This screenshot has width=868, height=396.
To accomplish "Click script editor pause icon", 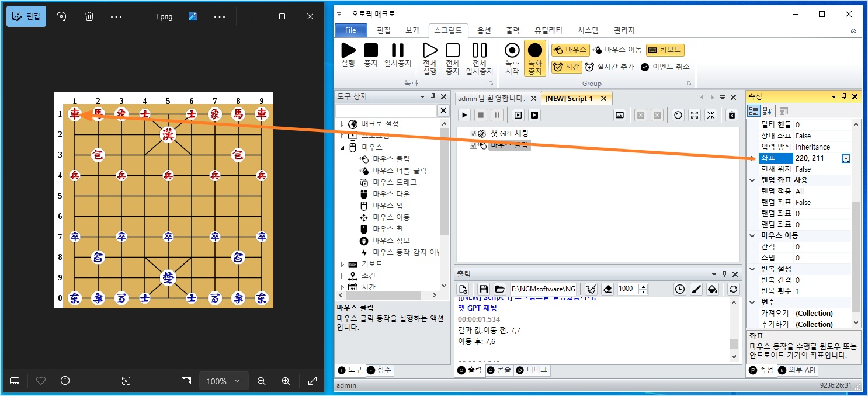I will [x=497, y=115].
